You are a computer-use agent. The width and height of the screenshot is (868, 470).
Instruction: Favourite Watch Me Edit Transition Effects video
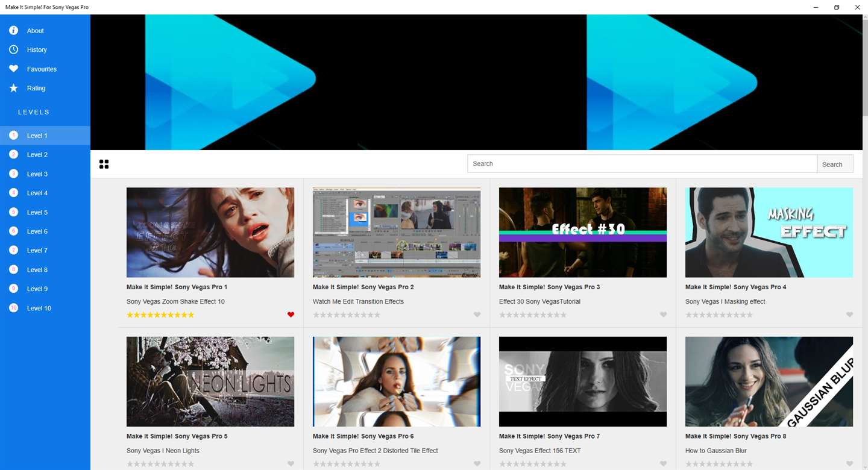click(477, 315)
